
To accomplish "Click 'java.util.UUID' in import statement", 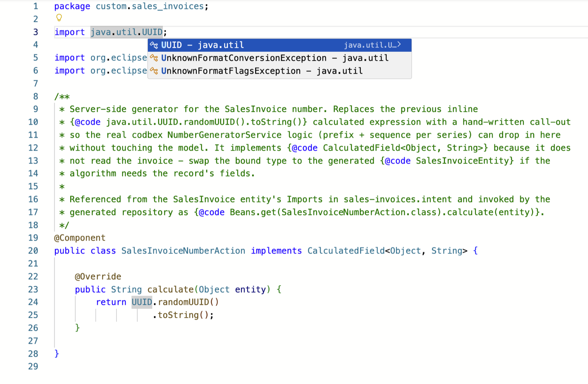I will click(x=126, y=32).
